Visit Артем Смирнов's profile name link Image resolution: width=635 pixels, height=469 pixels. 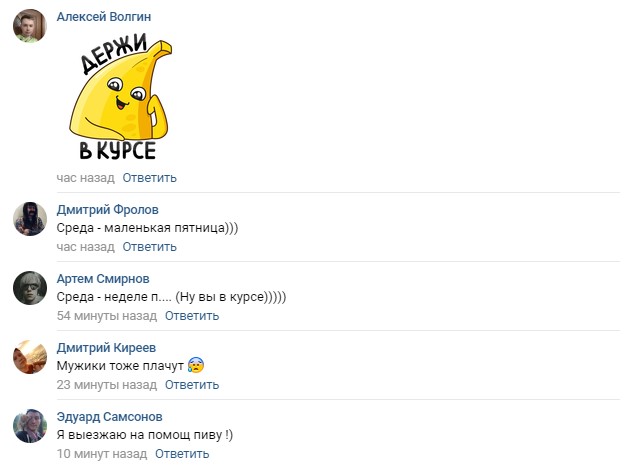[x=103, y=279]
